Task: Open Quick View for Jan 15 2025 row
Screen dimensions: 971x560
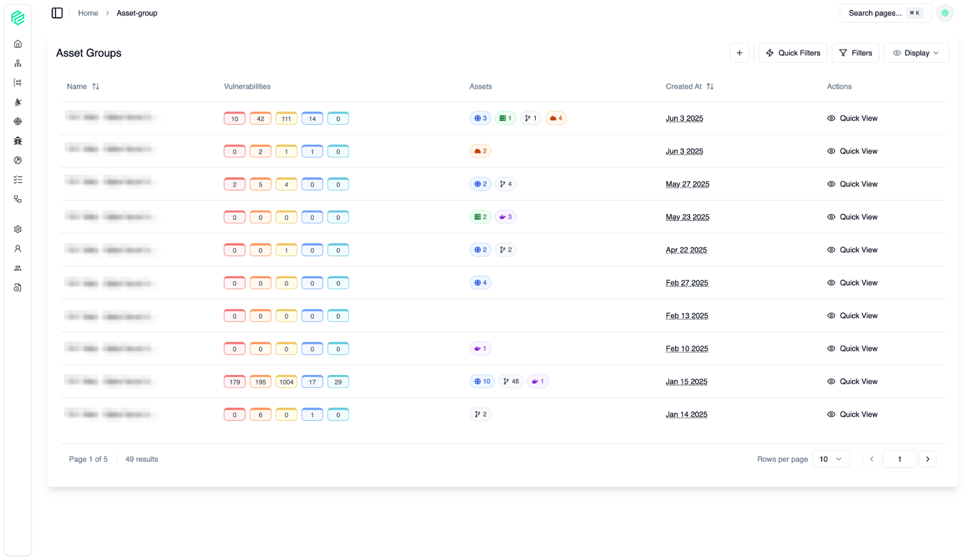Action: tap(852, 381)
